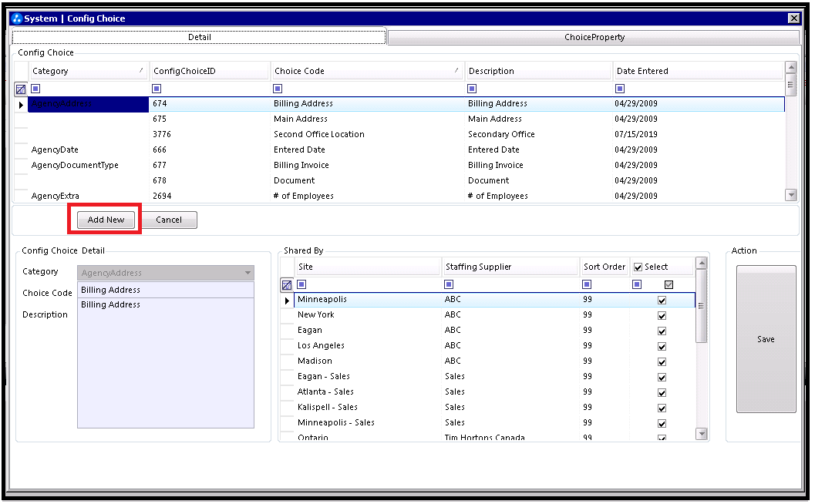Click the Description text area

pos(166,363)
